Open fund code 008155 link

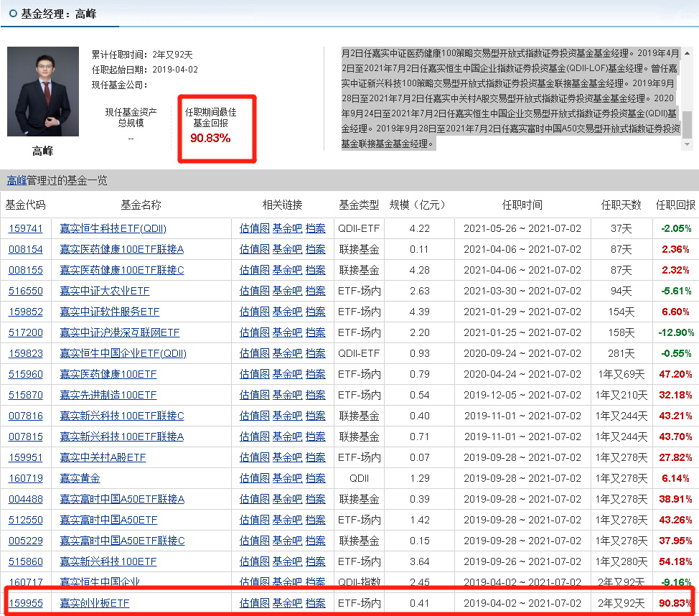tap(25, 270)
